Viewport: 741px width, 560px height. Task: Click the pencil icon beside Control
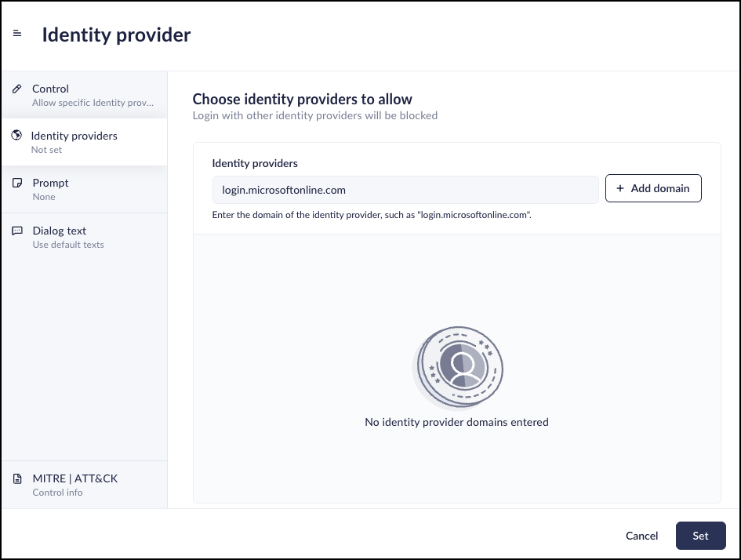(x=17, y=89)
